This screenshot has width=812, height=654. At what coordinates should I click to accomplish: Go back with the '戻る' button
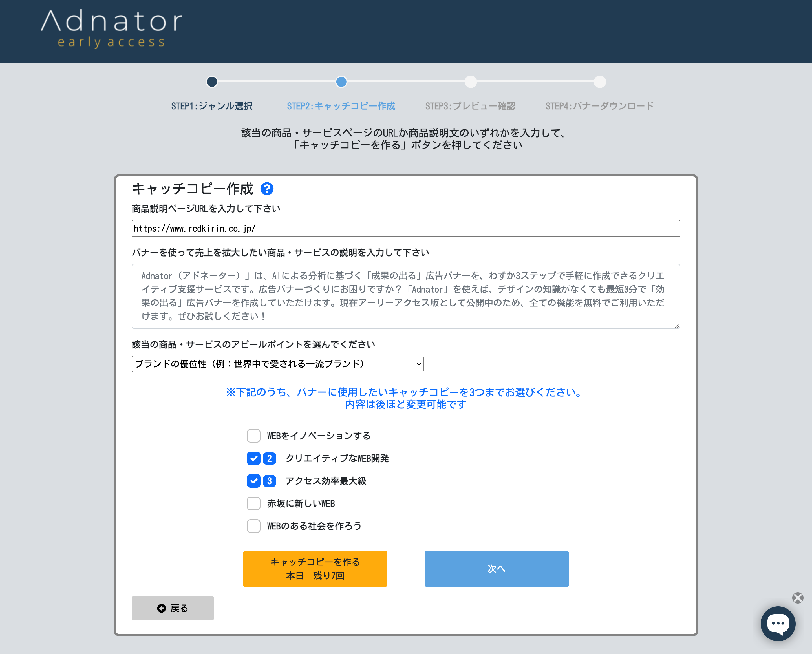(x=173, y=608)
